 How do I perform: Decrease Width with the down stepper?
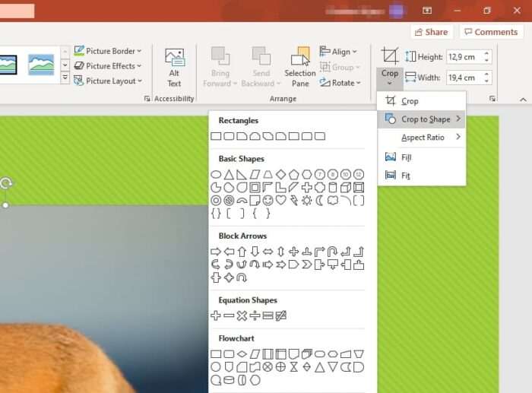(x=487, y=81)
